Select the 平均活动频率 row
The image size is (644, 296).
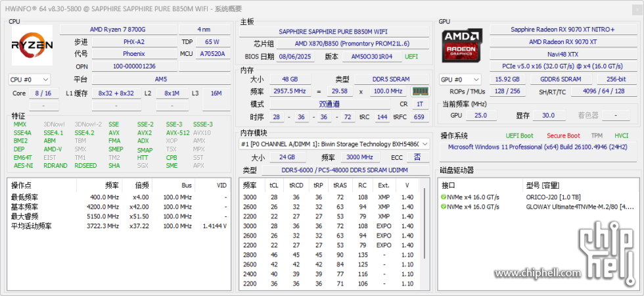(119, 226)
